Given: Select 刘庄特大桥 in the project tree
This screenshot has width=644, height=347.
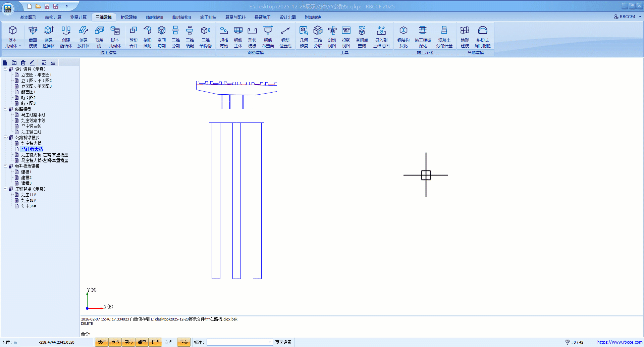Looking at the screenshot, I should (31, 143).
